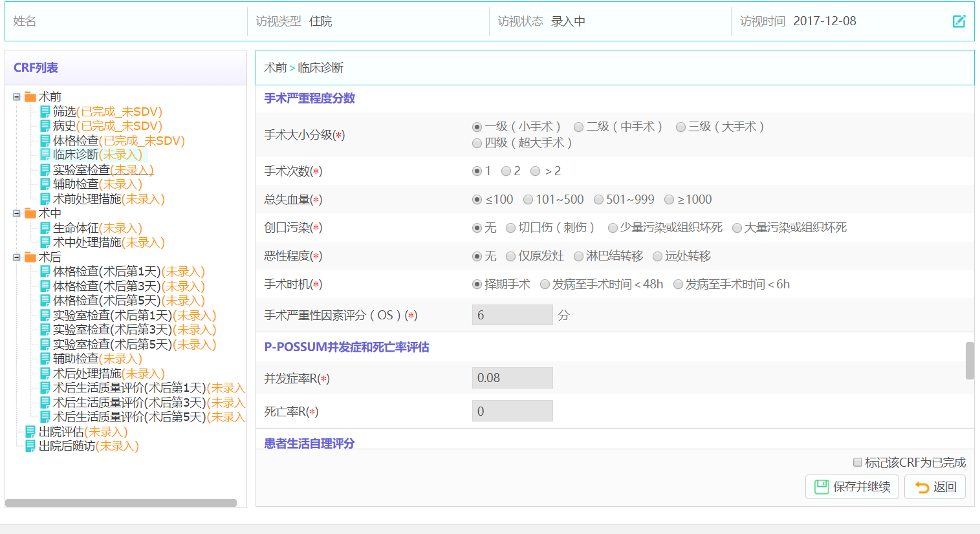Select 二级（中手术）surgery grade option
Screen dimensions: 980x534
(x=578, y=127)
